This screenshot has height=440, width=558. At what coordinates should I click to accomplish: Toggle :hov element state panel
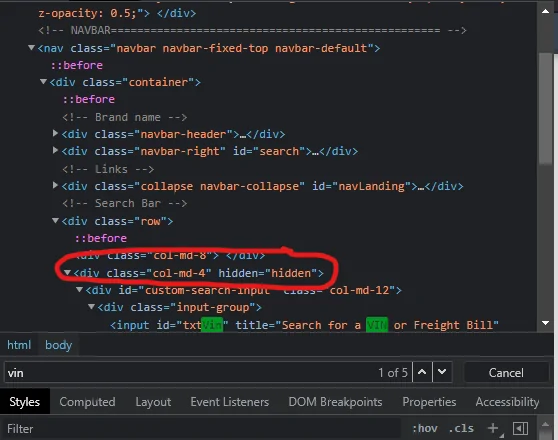425,428
